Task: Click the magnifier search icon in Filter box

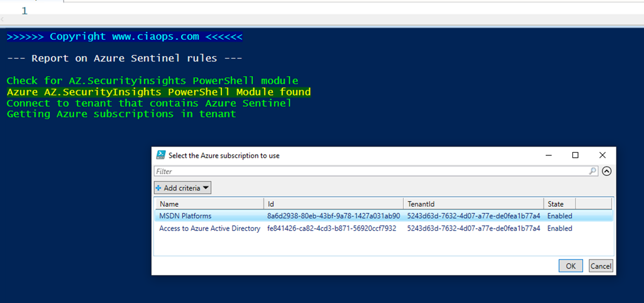Action: (592, 171)
